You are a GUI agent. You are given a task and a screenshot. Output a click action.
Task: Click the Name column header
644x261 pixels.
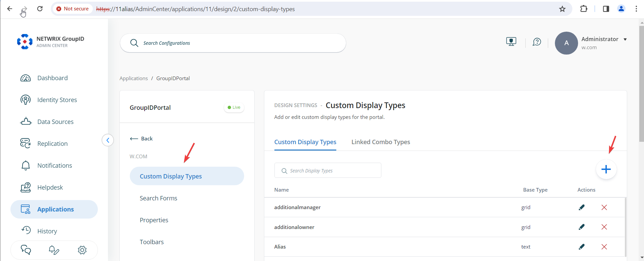point(281,190)
